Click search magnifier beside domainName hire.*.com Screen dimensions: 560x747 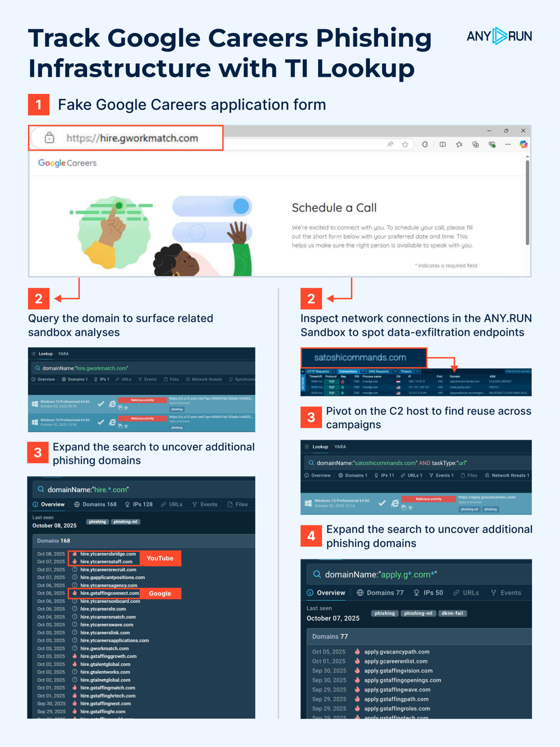point(41,489)
